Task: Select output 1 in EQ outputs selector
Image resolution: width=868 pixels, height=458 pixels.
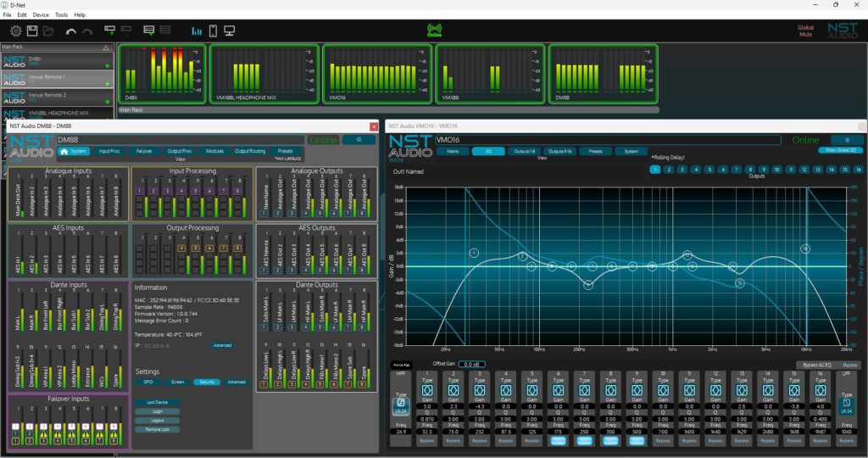Action: tap(655, 170)
